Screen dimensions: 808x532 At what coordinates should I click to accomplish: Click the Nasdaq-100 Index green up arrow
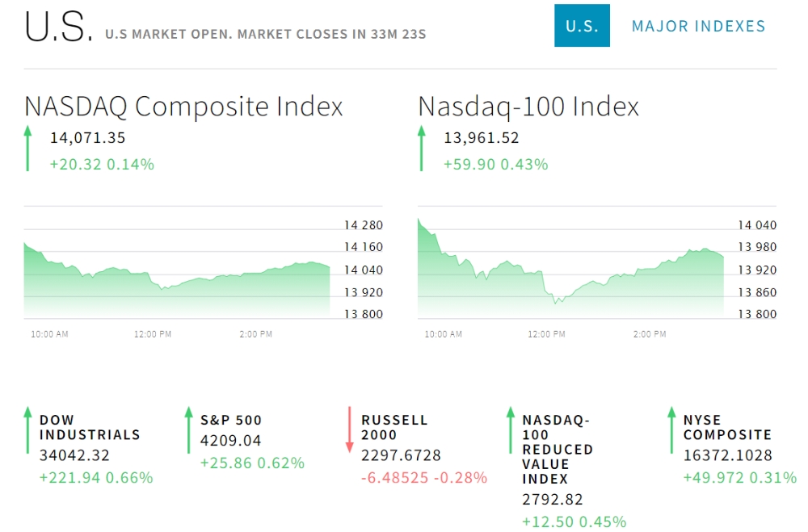click(421, 148)
